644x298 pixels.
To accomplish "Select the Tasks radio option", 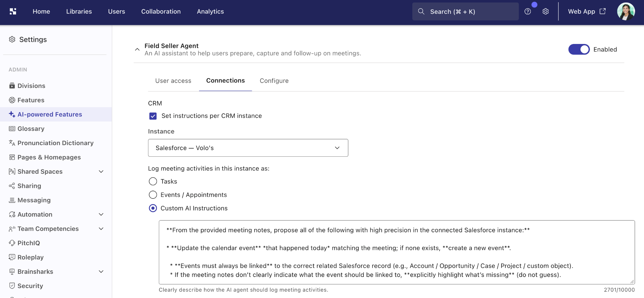I will pos(153,181).
